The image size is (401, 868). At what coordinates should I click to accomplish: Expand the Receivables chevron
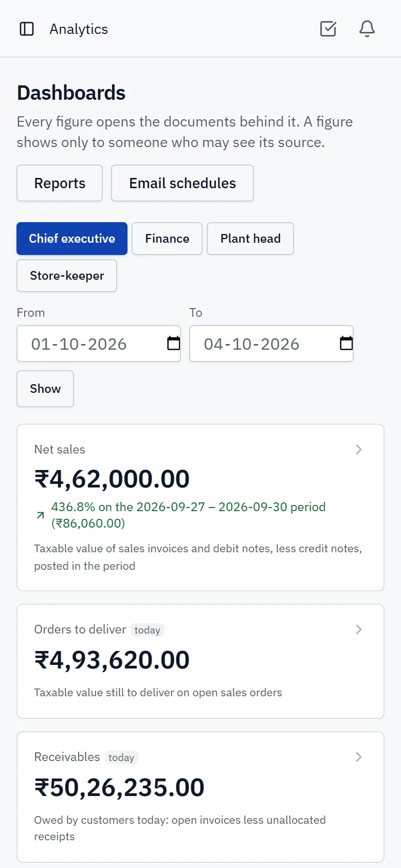click(359, 757)
